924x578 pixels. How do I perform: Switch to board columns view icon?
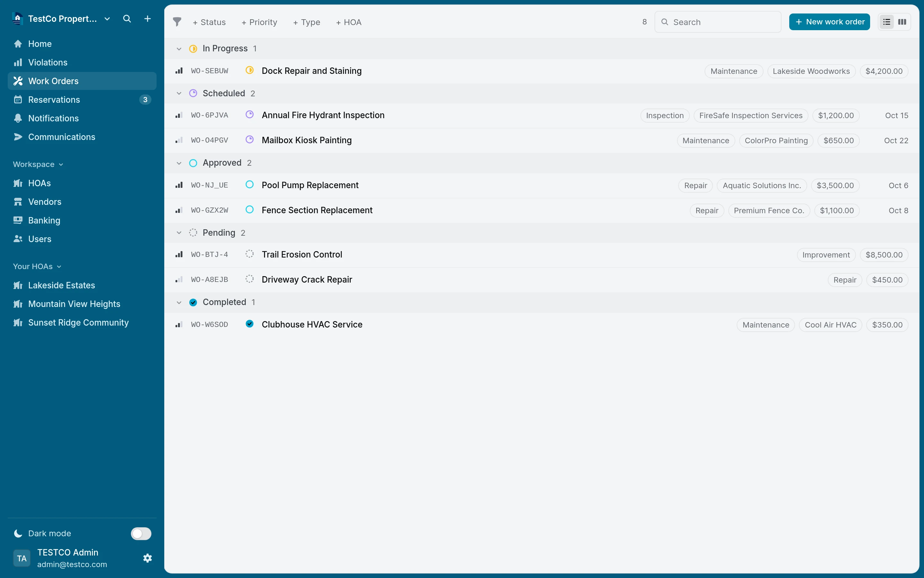click(902, 22)
